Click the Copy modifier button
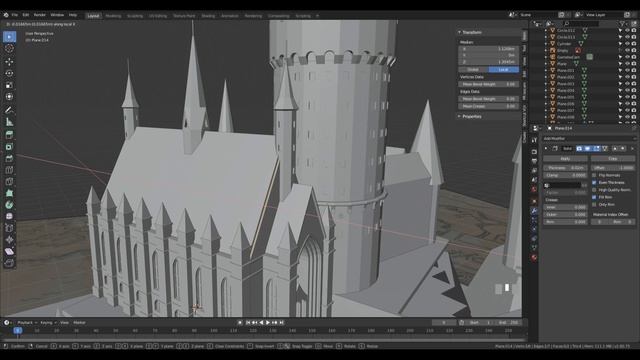 pos(613,158)
